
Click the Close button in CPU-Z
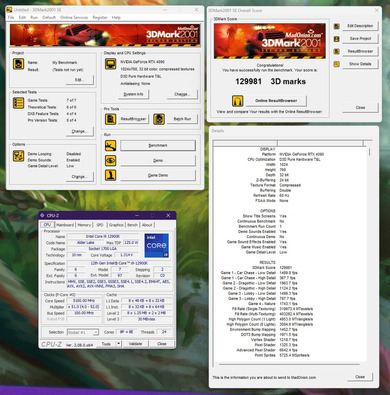click(162, 344)
